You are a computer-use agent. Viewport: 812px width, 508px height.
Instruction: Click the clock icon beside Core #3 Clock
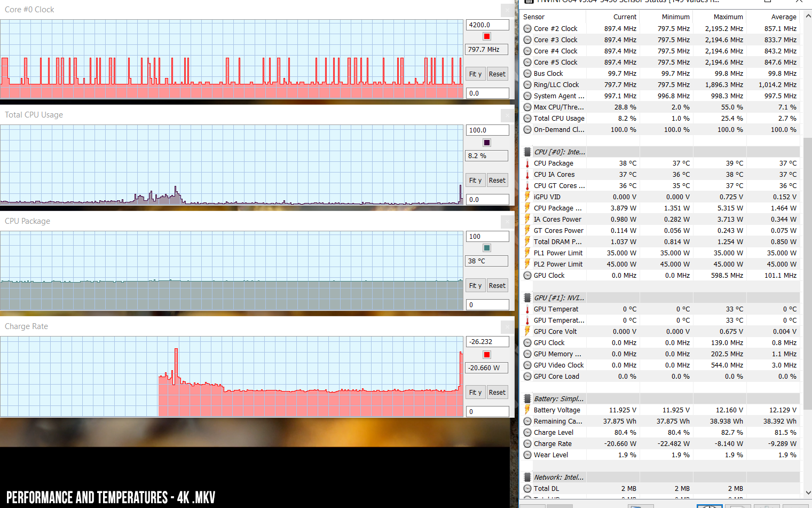coord(527,40)
